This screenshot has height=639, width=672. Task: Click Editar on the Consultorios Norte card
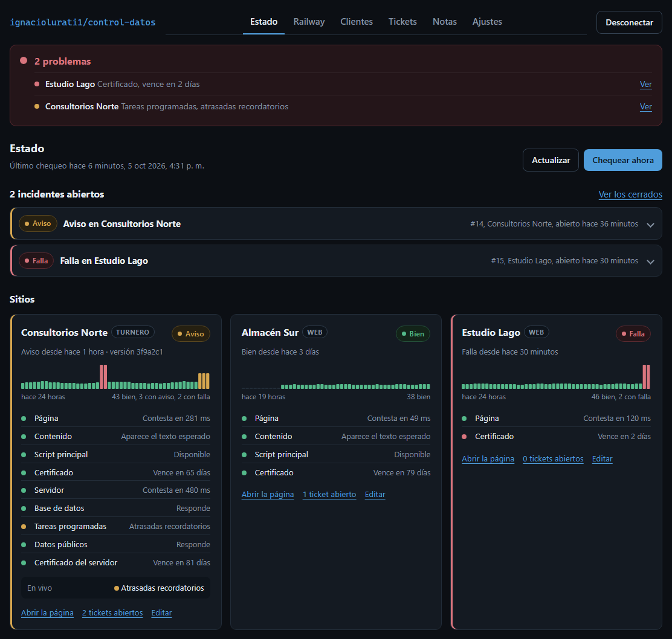tap(161, 613)
